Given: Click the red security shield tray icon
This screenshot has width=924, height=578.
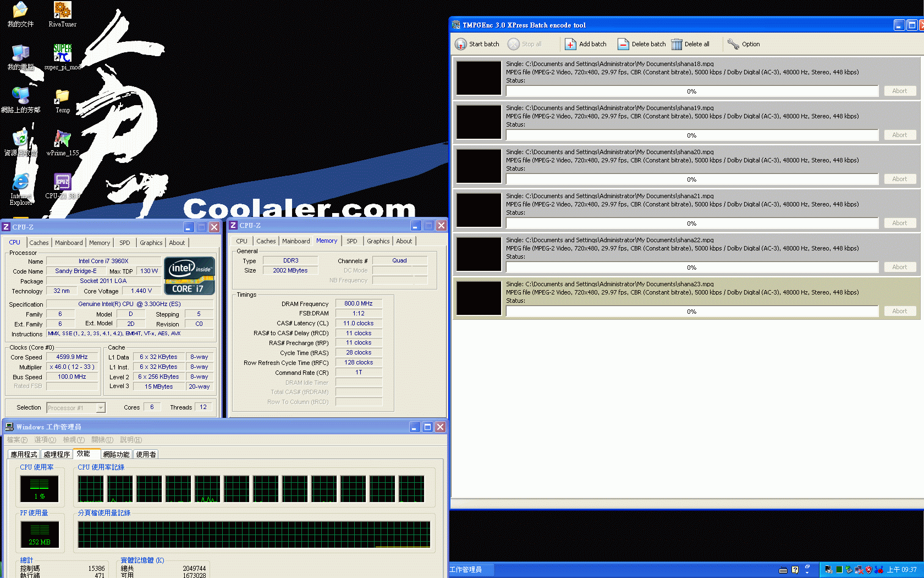Looking at the screenshot, I should coord(868,570).
